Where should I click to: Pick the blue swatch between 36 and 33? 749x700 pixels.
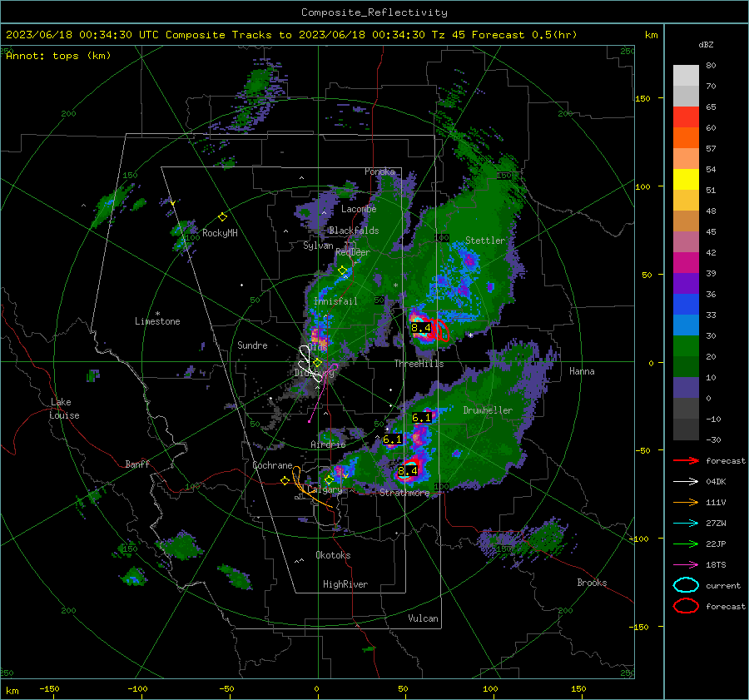click(686, 305)
